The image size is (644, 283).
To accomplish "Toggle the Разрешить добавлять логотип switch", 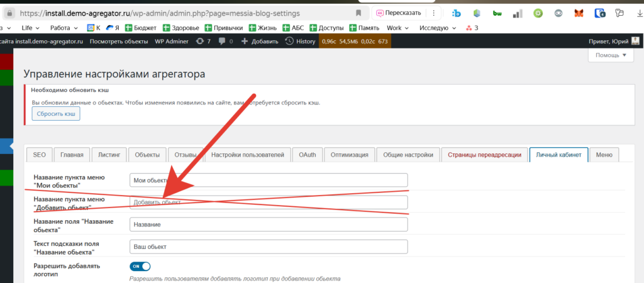I will coord(140,267).
